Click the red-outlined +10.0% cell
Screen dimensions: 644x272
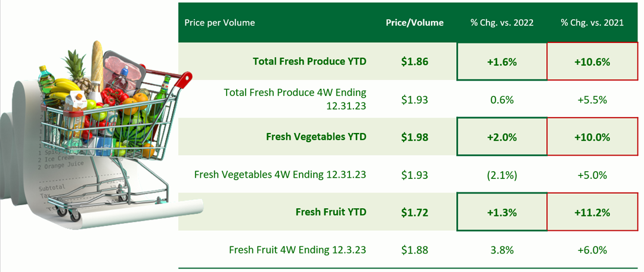[592, 137]
